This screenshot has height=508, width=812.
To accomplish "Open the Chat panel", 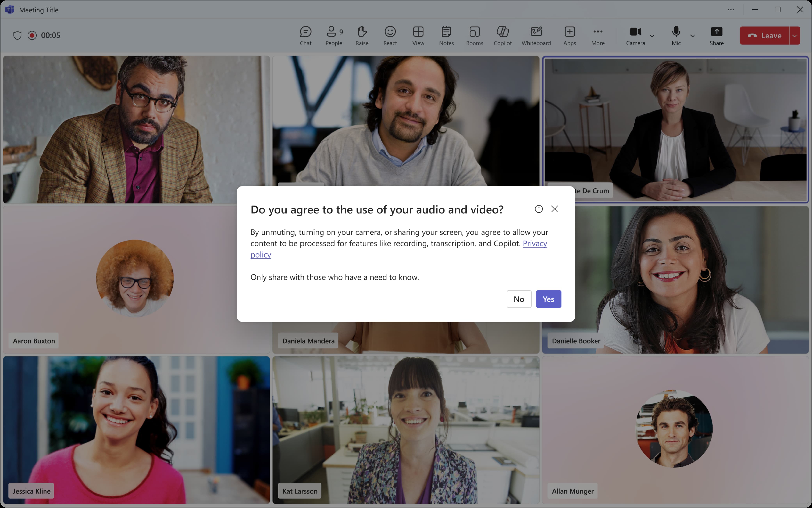I will (305, 36).
